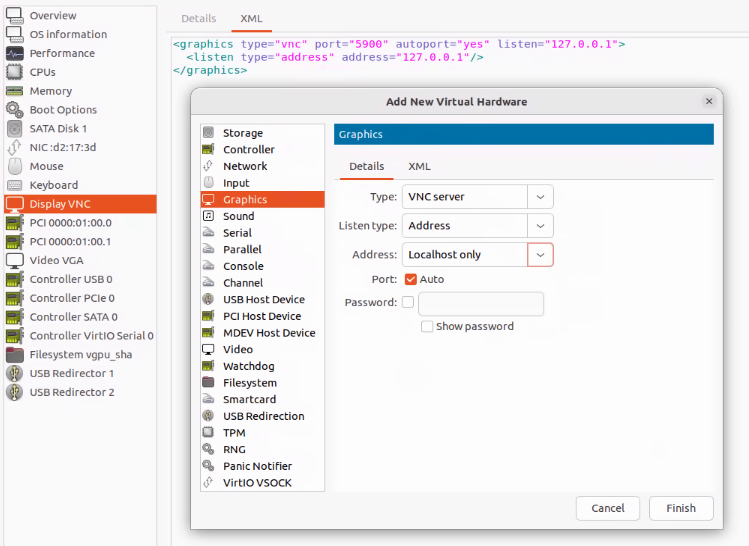This screenshot has height=546, width=749.
Task: Click the RNG gears icon in dialog
Action: tap(208, 449)
